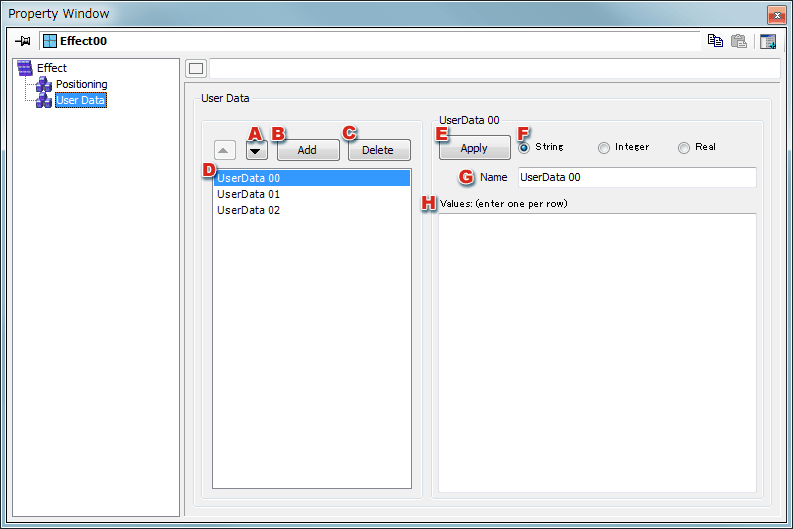Switch data type to Real
793x529 pixels.
point(684,148)
